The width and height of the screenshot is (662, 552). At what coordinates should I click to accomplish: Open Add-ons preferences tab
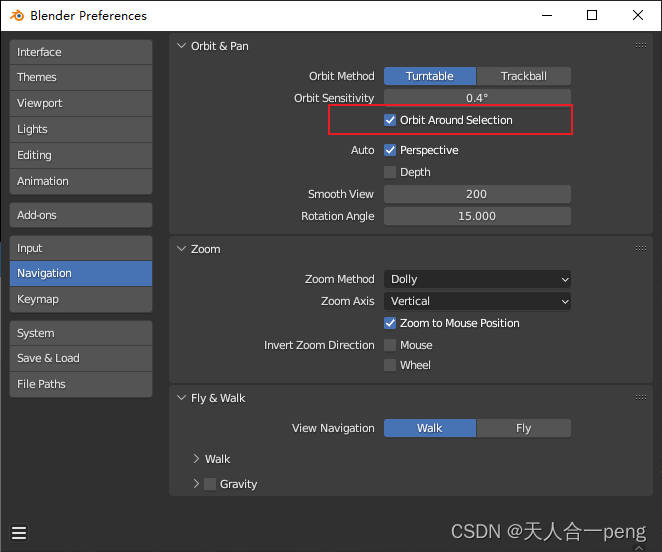pos(81,215)
